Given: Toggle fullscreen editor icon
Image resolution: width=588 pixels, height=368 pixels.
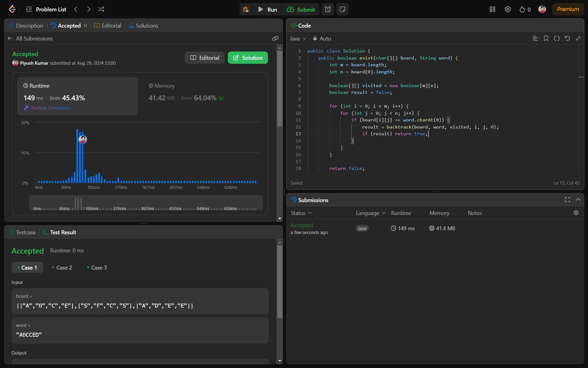Looking at the screenshot, I should coord(578,38).
